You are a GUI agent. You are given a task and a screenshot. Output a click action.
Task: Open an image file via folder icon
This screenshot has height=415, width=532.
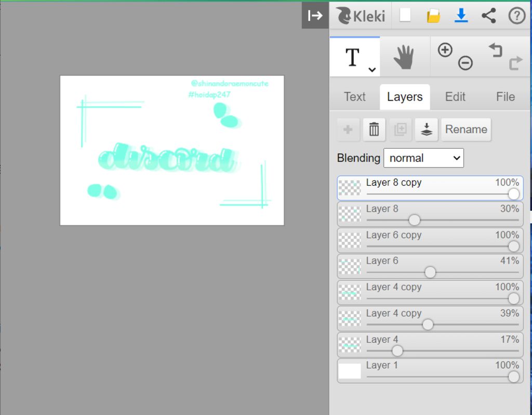tap(433, 16)
